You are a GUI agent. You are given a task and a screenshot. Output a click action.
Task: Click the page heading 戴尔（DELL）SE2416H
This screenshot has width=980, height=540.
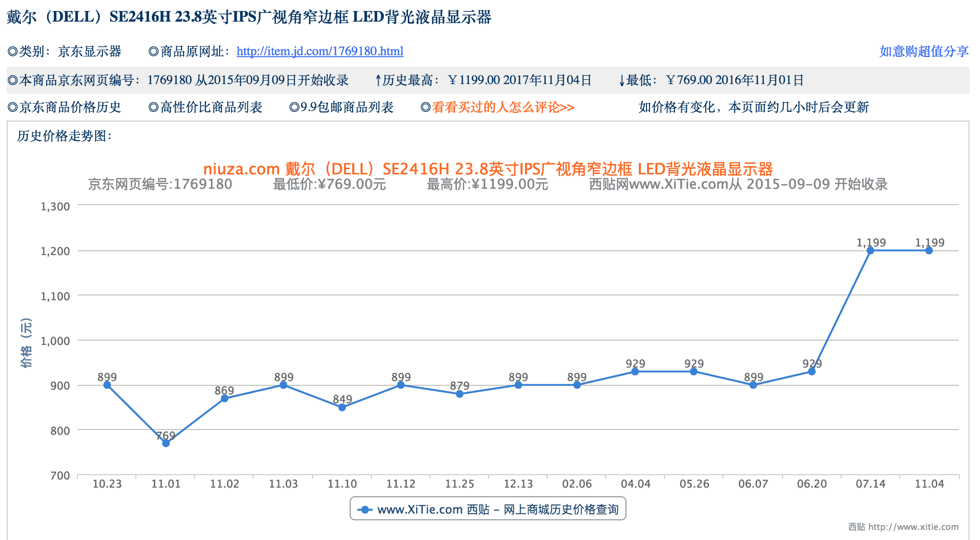point(249,17)
